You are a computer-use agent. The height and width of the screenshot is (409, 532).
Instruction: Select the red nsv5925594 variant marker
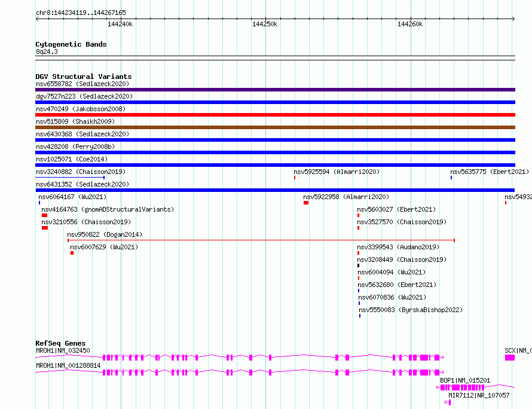pos(295,178)
